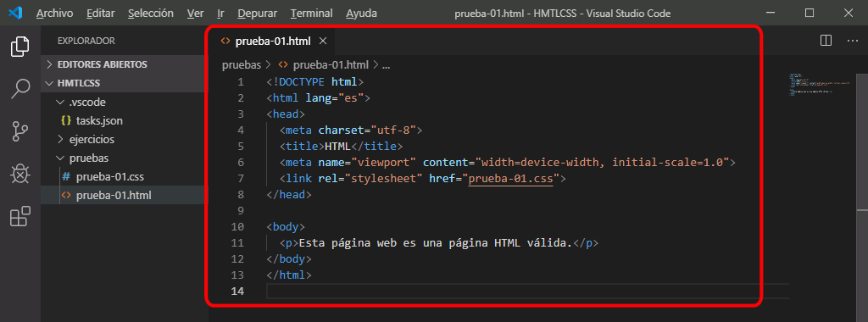
Task: Click the EXPLORADOR panel title
Action: [x=86, y=41]
